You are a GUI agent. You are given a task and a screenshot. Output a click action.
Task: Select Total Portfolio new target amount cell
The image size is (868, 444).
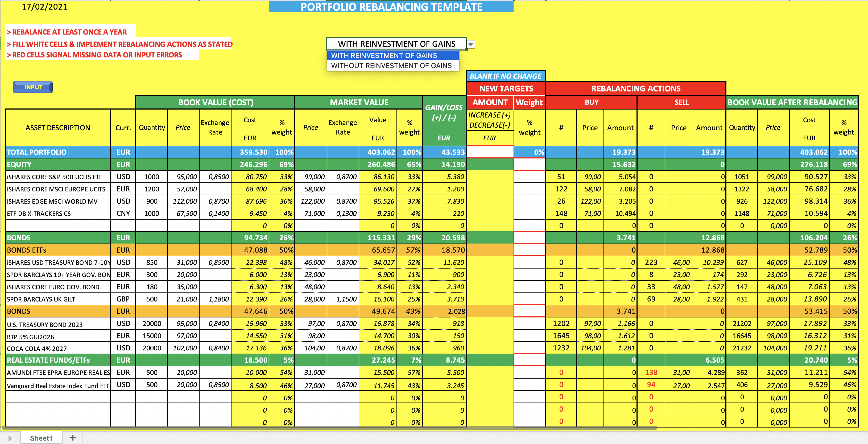pos(490,152)
